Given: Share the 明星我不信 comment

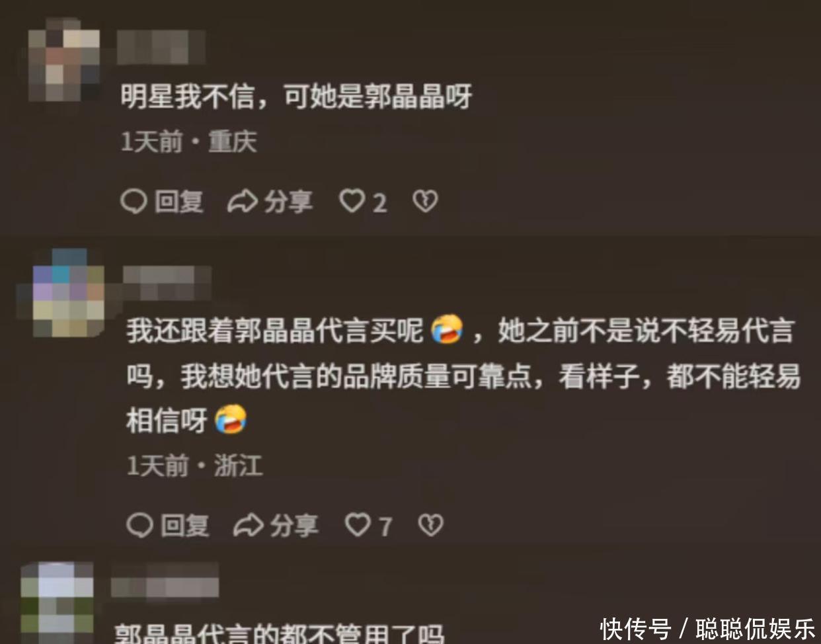Looking at the screenshot, I should [x=270, y=201].
